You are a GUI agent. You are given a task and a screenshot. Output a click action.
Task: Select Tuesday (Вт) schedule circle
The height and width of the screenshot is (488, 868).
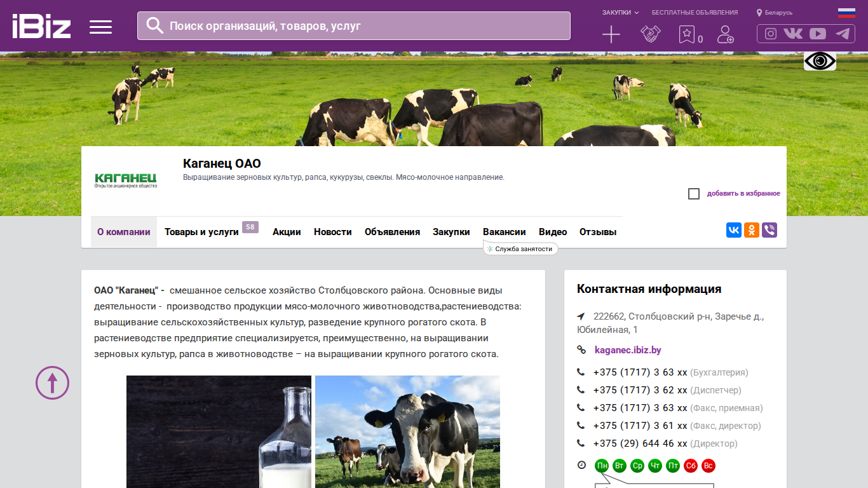[620, 466]
